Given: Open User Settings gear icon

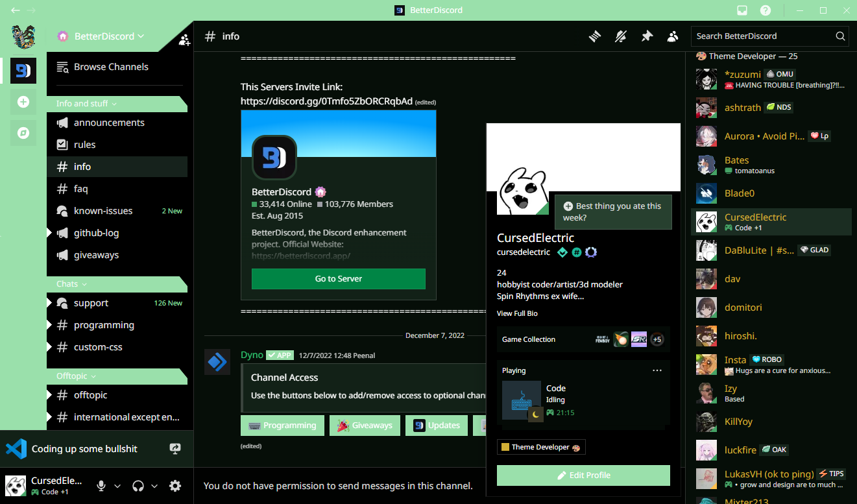Looking at the screenshot, I should [175, 486].
